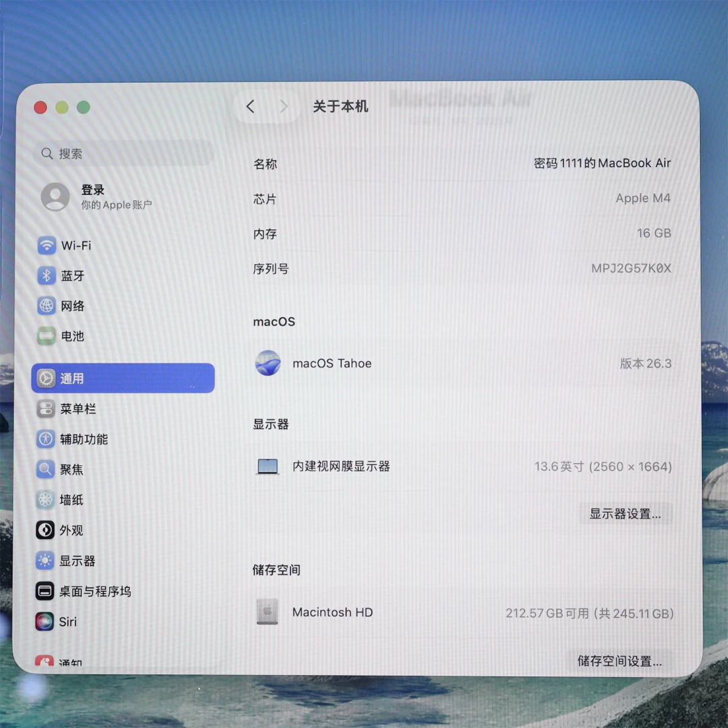Open Desktop & Dock settings in sidebar
Image resolution: width=728 pixels, height=728 pixels.
click(x=94, y=591)
